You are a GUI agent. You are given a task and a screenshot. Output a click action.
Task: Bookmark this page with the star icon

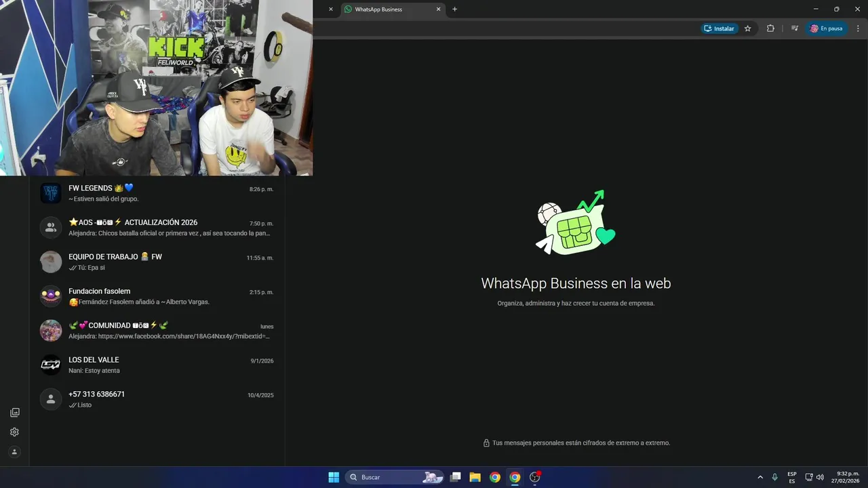click(747, 28)
